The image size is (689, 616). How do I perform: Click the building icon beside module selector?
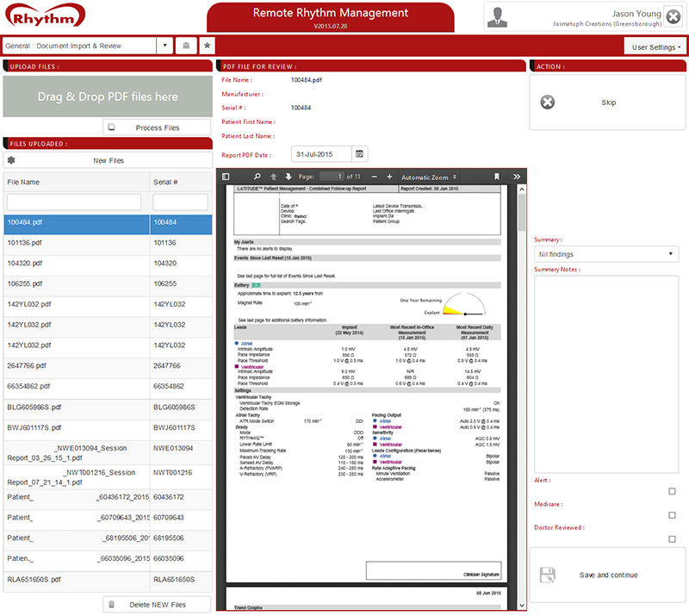pos(186,46)
